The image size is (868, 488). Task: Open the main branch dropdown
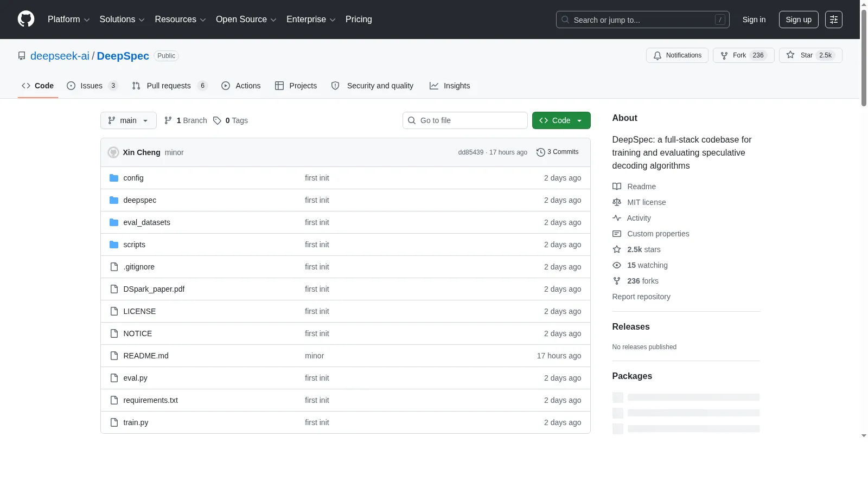point(129,120)
